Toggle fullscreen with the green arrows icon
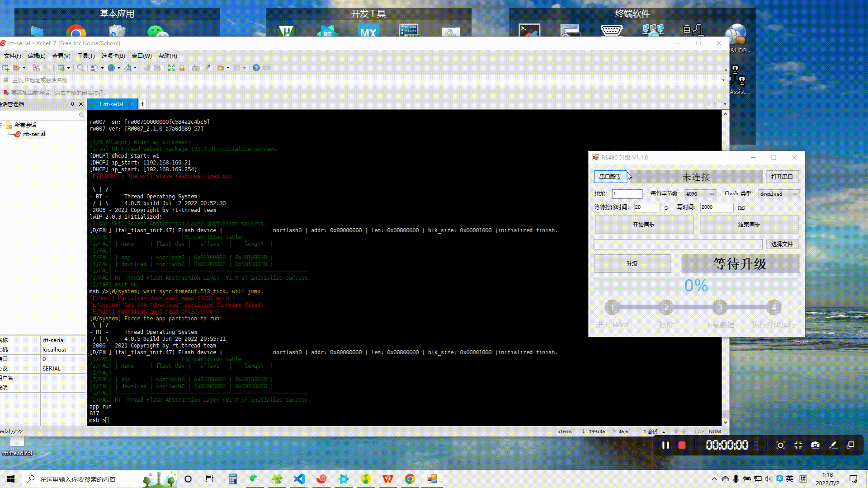The height and width of the screenshot is (488, 868). pos(171,68)
